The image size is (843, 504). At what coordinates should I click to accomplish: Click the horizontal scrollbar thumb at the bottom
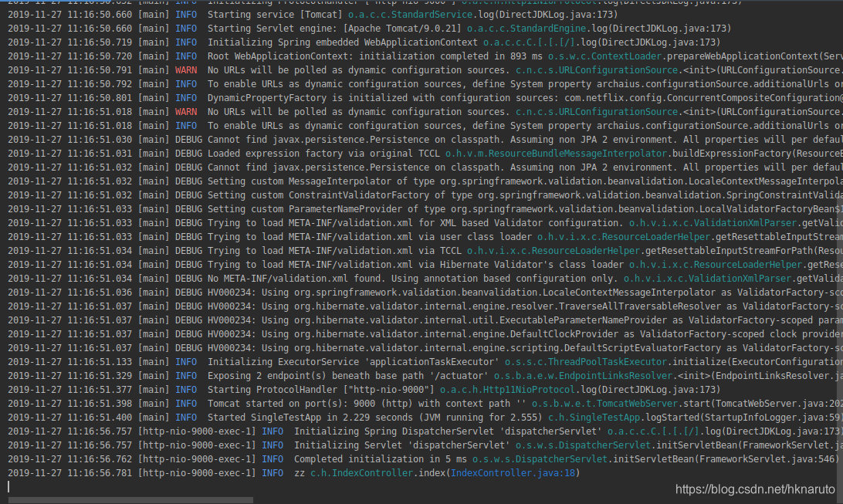coord(130,499)
